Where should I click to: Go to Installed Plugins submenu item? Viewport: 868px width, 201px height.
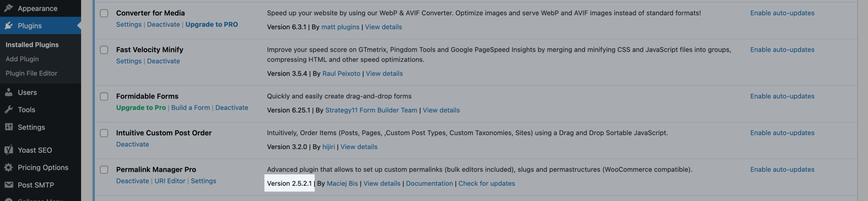(x=32, y=45)
